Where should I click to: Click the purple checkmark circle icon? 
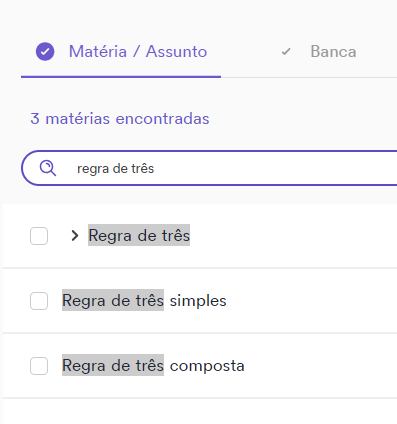click(45, 52)
